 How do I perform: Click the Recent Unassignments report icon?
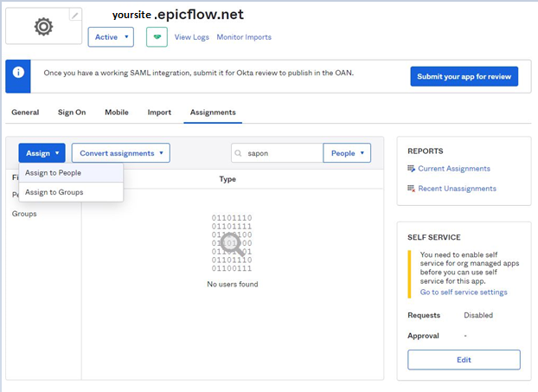[411, 189]
